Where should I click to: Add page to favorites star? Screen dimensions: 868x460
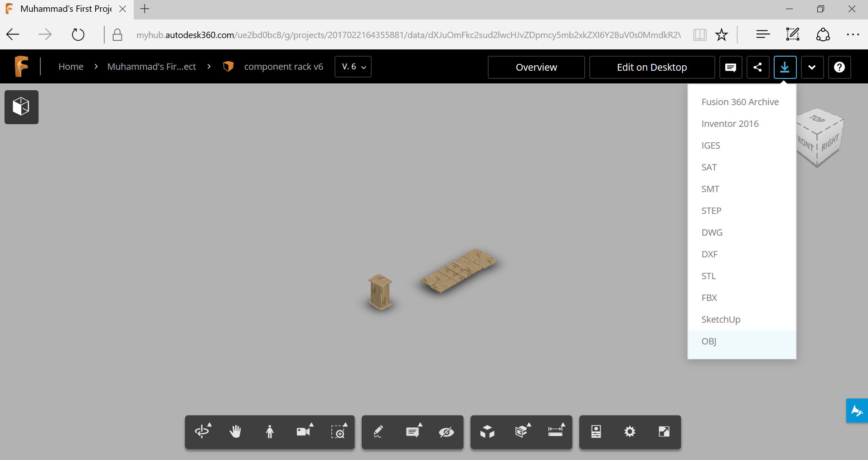coord(722,34)
